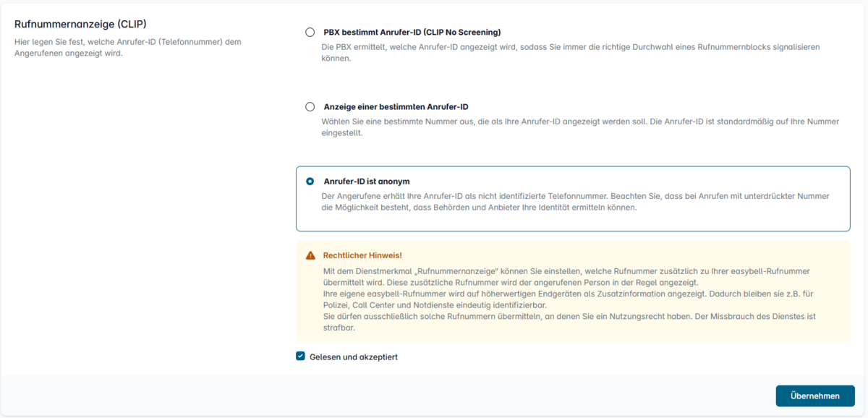This screenshot has height=418, width=868.
Task: Click the "Rufnummernanzeige (CLIP)" section title
Action: click(80, 24)
